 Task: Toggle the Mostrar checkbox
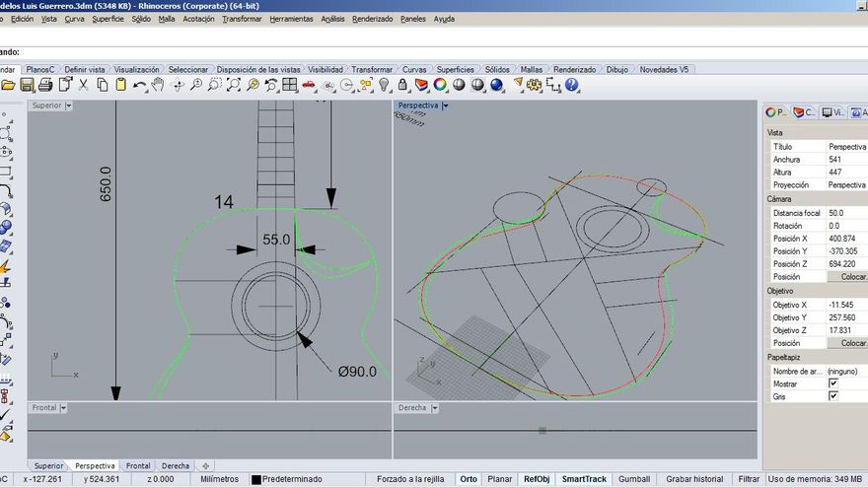[x=833, y=383]
